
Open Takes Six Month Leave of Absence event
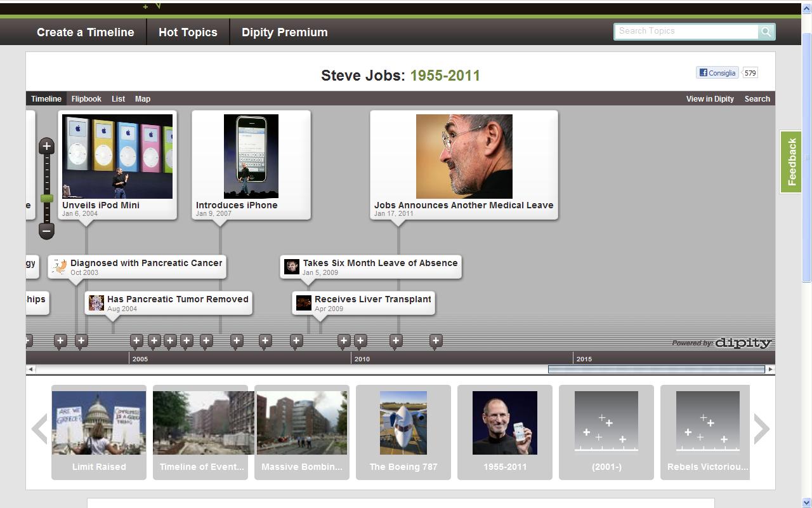point(371,267)
